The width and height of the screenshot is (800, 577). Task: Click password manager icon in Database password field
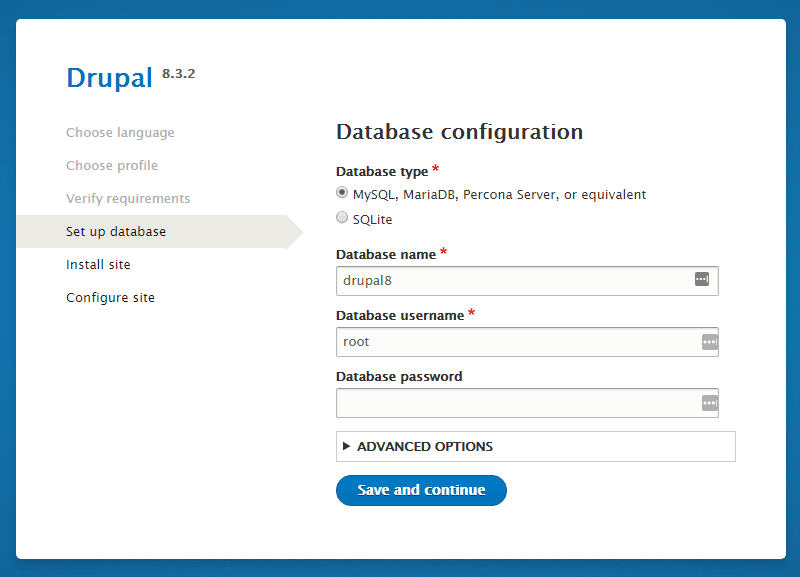pos(710,403)
